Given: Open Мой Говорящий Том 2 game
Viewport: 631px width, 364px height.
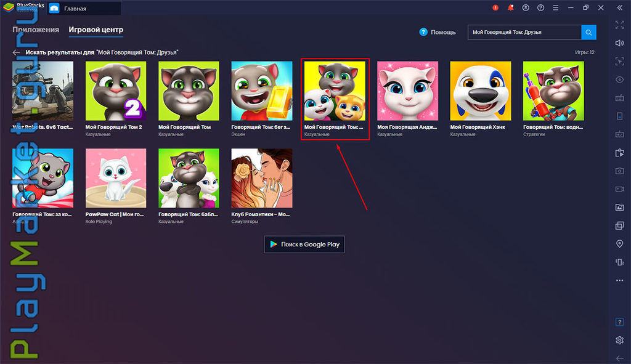Looking at the screenshot, I should (116, 91).
